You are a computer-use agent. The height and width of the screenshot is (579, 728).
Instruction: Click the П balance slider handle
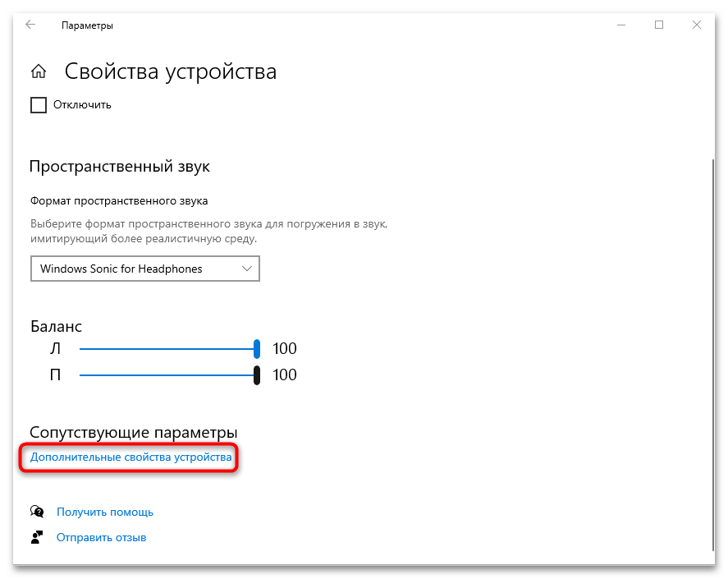[257, 375]
